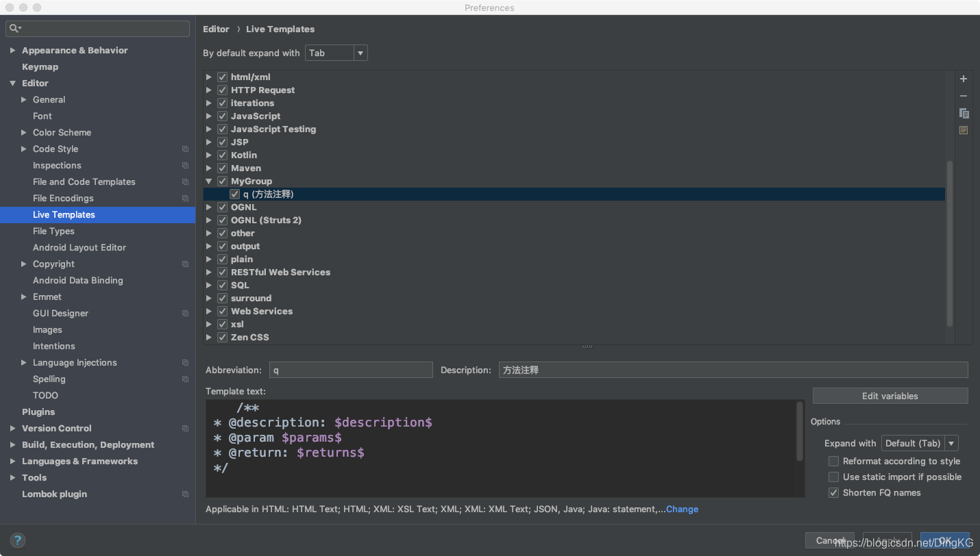Open Keymap settings page

(40, 67)
